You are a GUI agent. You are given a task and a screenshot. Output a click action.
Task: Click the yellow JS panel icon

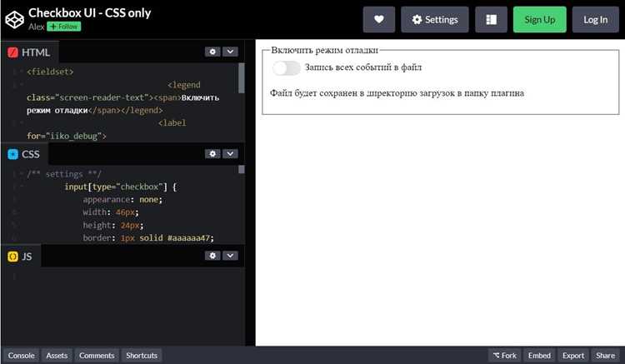click(x=12, y=257)
